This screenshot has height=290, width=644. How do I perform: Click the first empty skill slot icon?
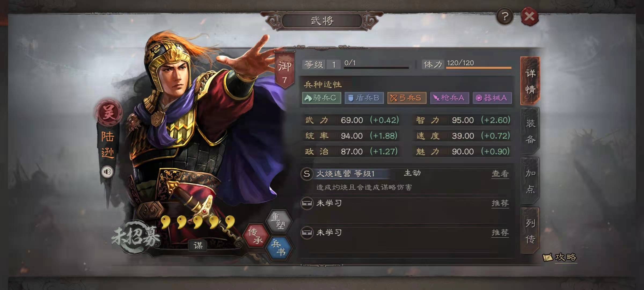[x=307, y=203]
